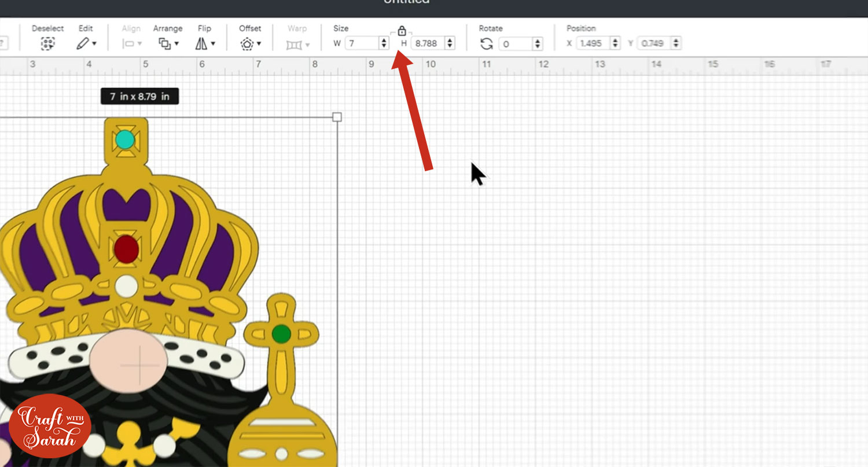Select the Width (W) size field

362,43
